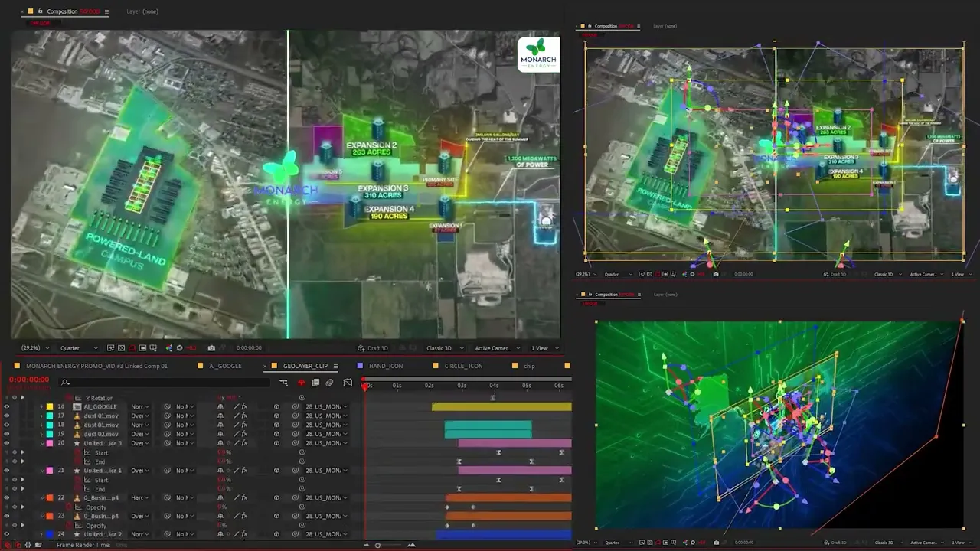Click current time display 0:00:00:00 in timeline
Viewport: 980px width, 551px height.
[29, 380]
